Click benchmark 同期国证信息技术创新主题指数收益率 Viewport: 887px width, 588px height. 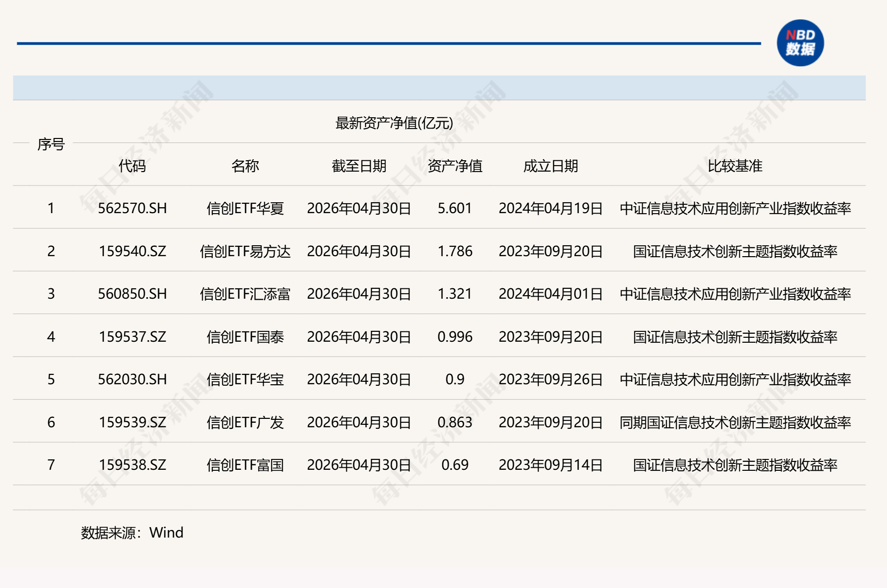tap(735, 422)
